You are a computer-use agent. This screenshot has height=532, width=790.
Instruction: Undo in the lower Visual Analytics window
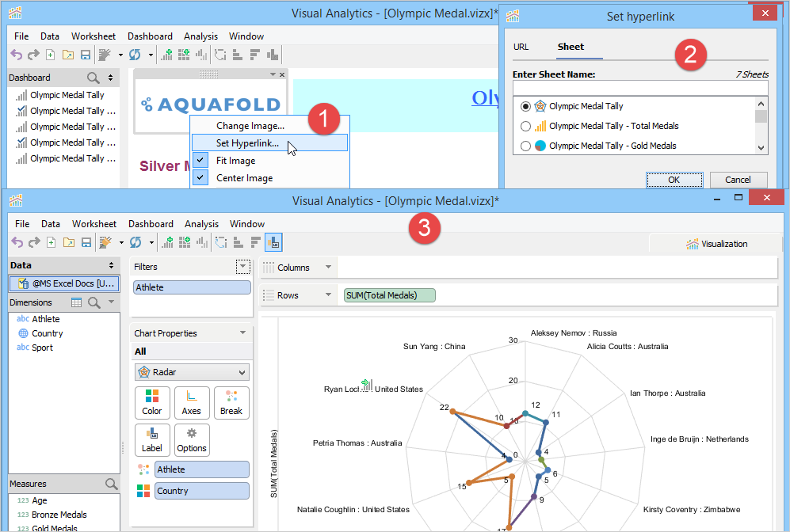(x=17, y=242)
